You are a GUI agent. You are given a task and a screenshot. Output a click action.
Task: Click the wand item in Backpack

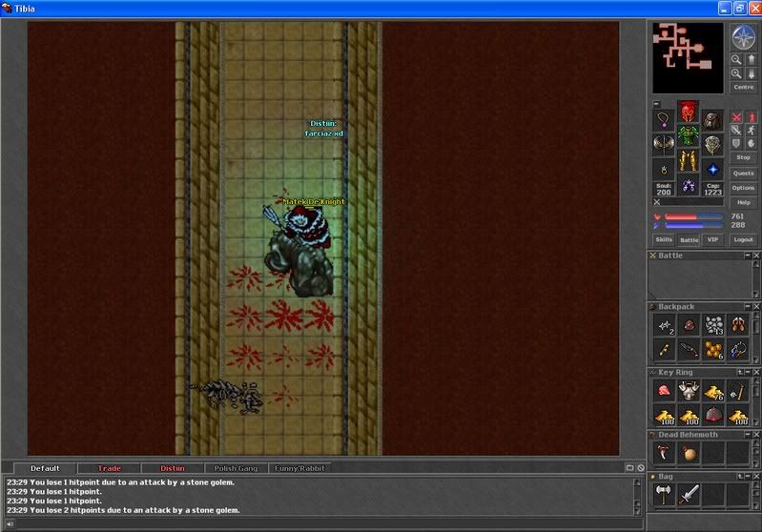pos(664,350)
